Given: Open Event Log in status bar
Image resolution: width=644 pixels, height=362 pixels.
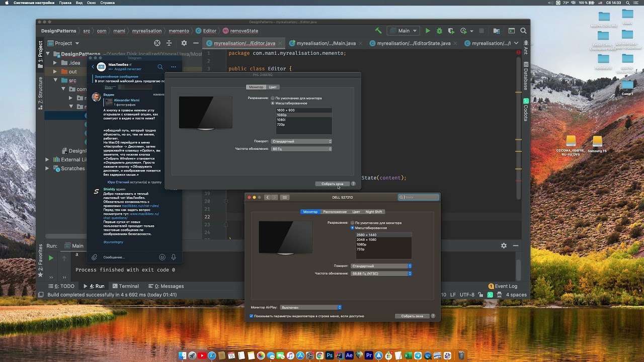Looking at the screenshot, I should pyautogui.click(x=502, y=286).
